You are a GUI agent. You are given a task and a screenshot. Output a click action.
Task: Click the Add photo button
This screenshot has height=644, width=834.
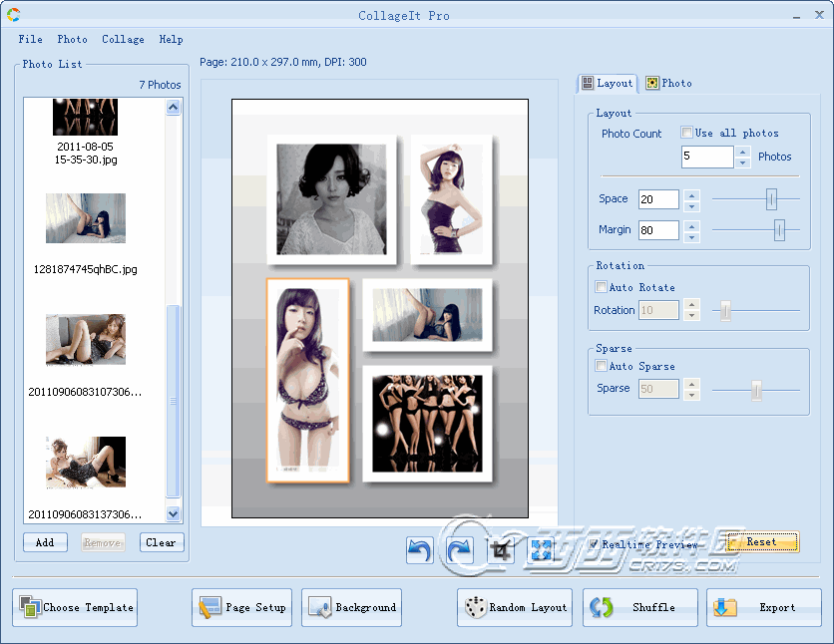click(x=45, y=542)
